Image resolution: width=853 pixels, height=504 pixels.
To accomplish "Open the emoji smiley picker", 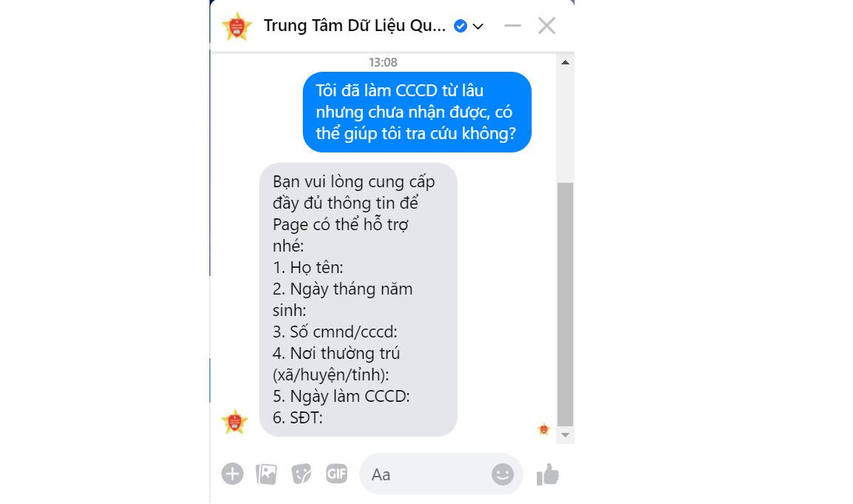I will [x=503, y=474].
